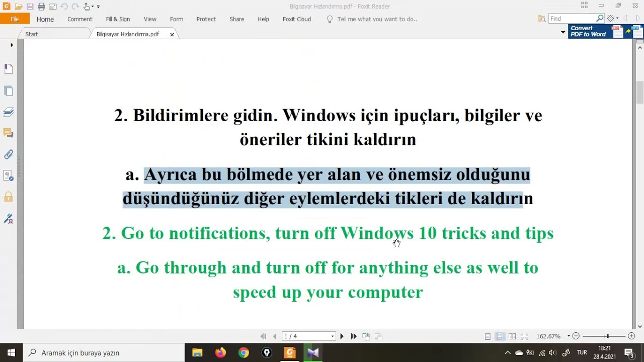Select Single Page view mode
This screenshot has height=362, width=644.
pos(488,336)
